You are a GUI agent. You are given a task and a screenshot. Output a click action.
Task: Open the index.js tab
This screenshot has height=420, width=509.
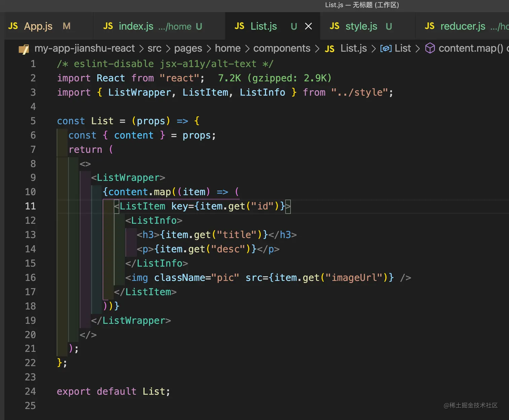point(159,26)
